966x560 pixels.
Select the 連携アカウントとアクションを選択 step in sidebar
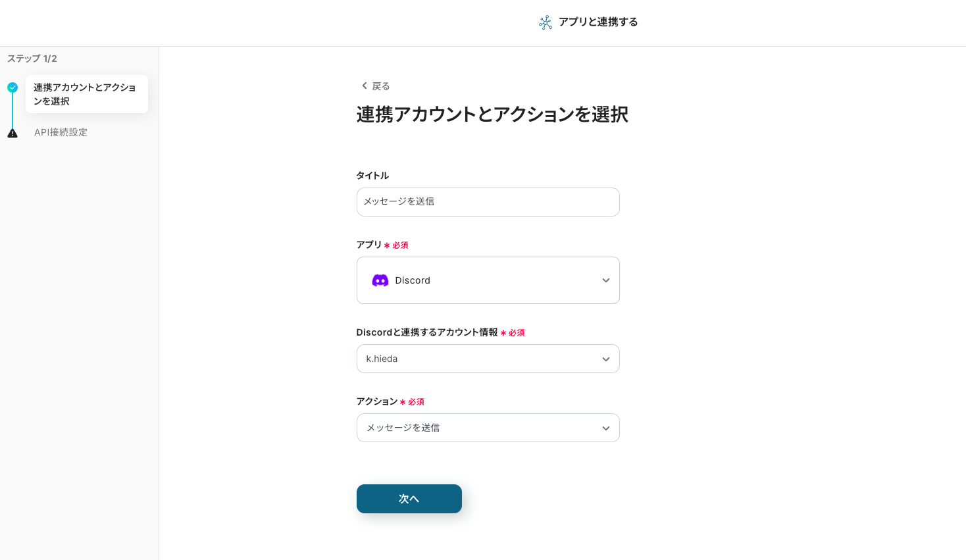pyautogui.click(x=86, y=94)
